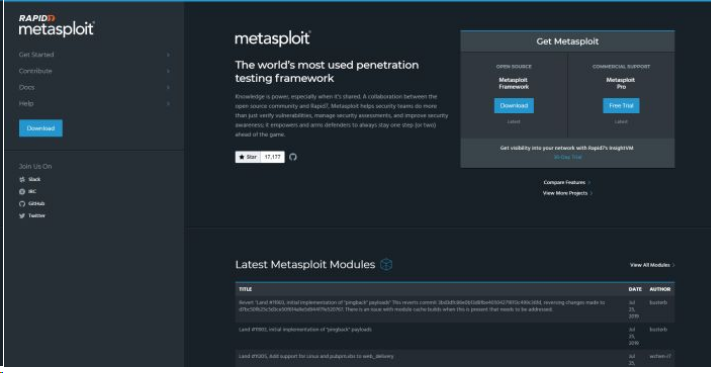Click the GitHub icon beside star count
Viewport: 711px width, 373px height.
point(293,157)
